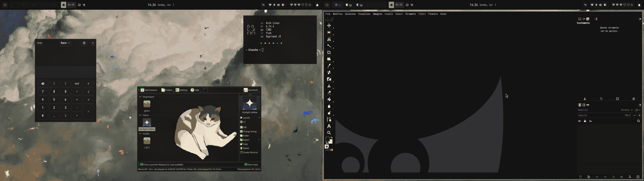Toggle the layer lock icon

[585, 121]
